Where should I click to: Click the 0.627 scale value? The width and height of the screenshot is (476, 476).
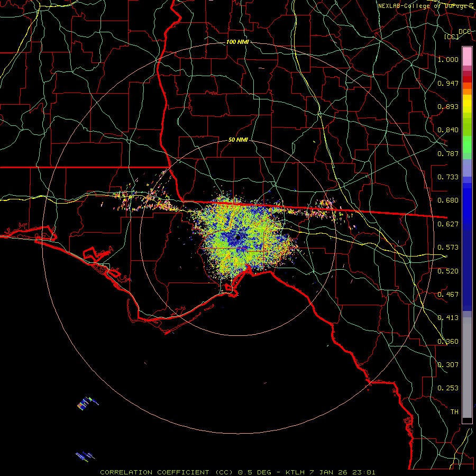448,224
